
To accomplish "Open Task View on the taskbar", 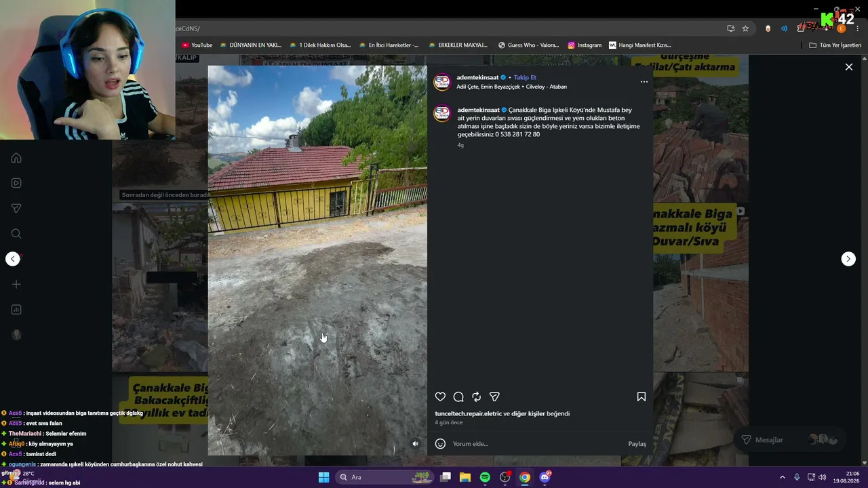I will (446, 477).
